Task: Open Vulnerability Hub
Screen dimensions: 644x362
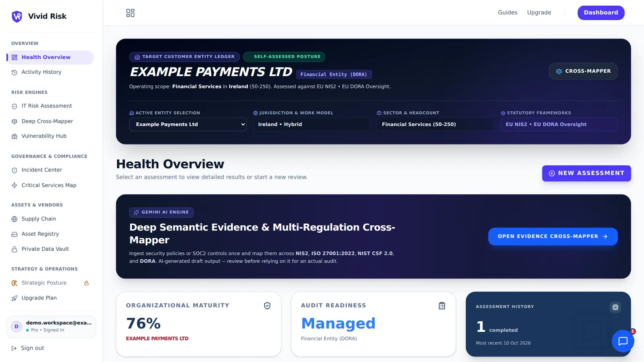Action: click(x=50, y=136)
